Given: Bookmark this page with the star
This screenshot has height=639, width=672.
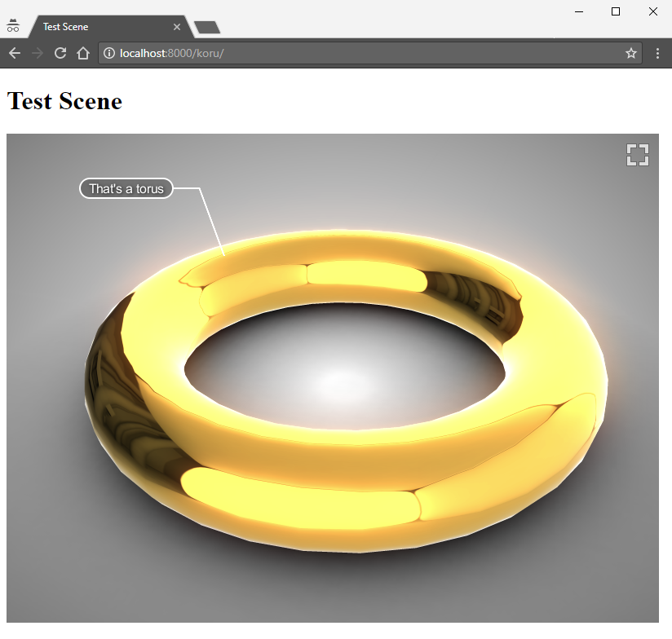Looking at the screenshot, I should (630, 54).
